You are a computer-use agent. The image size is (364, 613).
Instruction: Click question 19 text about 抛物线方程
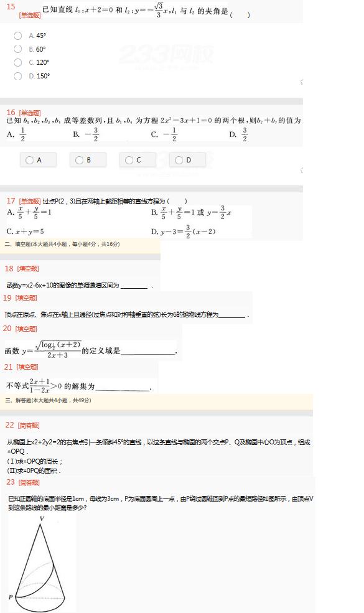pos(111,315)
